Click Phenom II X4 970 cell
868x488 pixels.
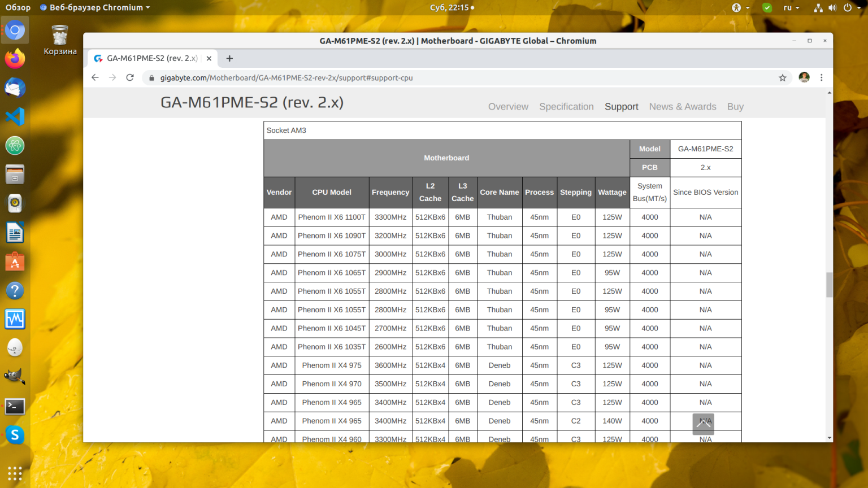[332, 384]
